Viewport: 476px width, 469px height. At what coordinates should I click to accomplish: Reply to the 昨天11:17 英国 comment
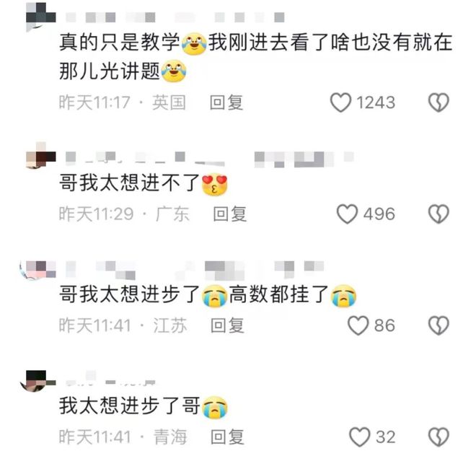pos(226,102)
